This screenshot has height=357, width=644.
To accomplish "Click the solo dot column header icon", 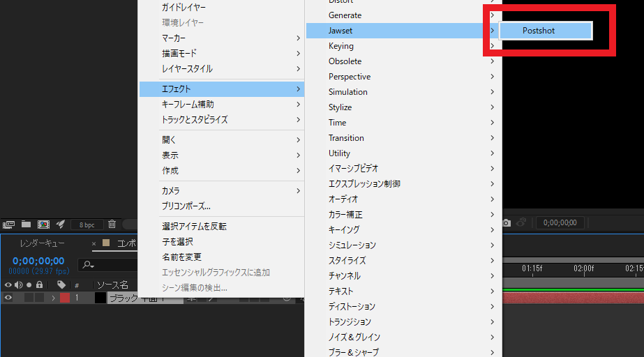I will [x=29, y=284].
